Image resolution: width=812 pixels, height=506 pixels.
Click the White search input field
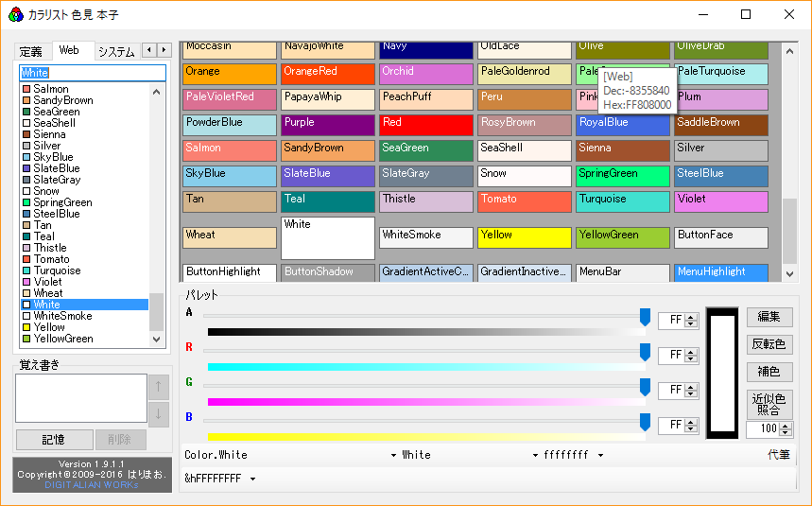point(93,73)
